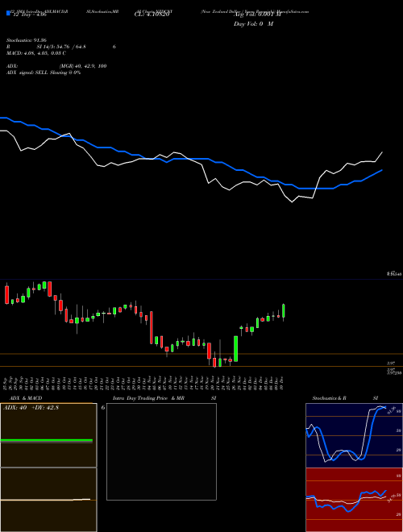Click the Avg Vol: 0.001 M label
The image size is (403, 532).
coord(257,15)
